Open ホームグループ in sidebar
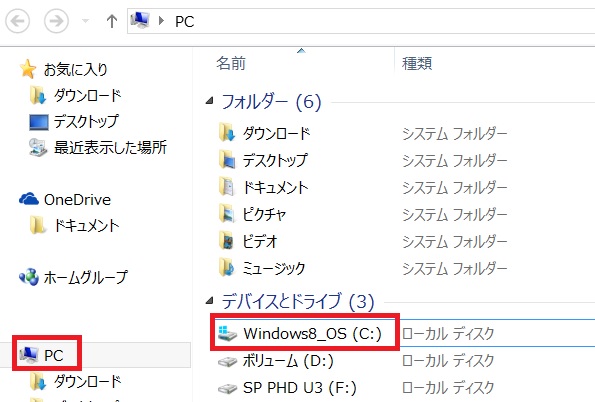The width and height of the screenshot is (595, 402). point(86,278)
